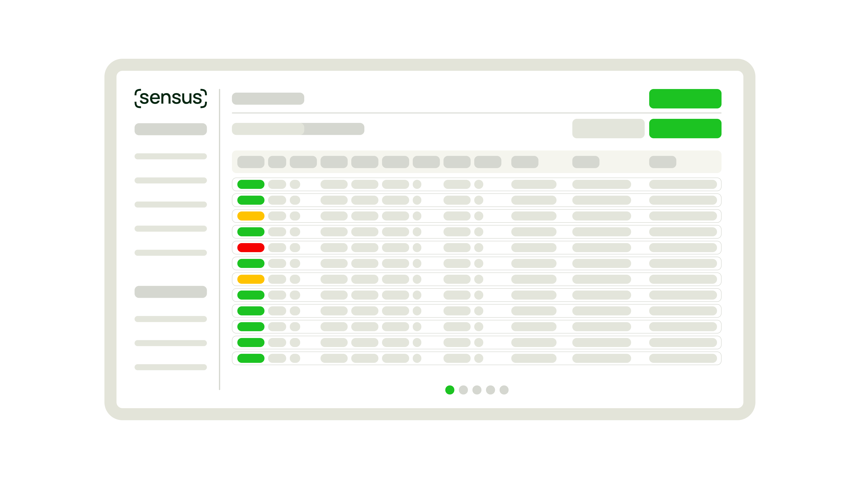Select the first green pagination dot
Image resolution: width=868 pixels, height=488 pixels.
pos(450,390)
